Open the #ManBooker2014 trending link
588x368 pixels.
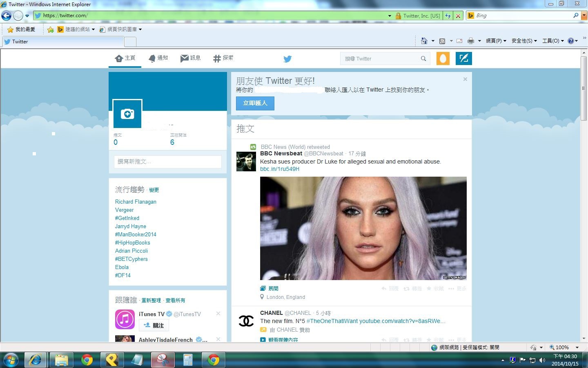(136, 234)
